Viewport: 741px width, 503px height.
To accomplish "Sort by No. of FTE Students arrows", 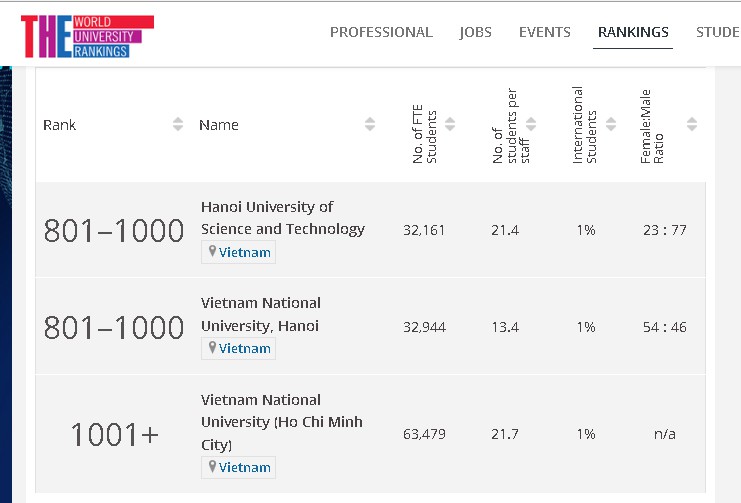I will click(450, 125).
